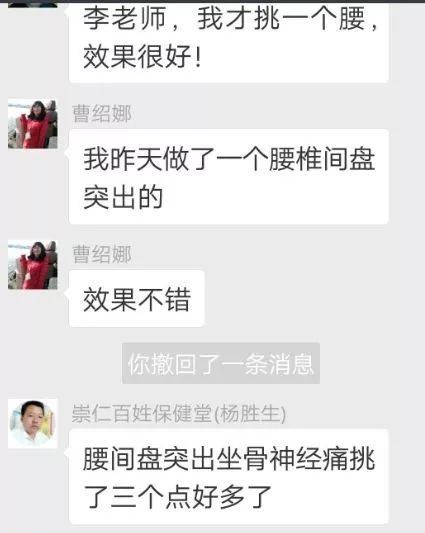Click the bubble tail of 杨胜生's message
The width and height of the screenshot is (425, 533).
[67, 453]
